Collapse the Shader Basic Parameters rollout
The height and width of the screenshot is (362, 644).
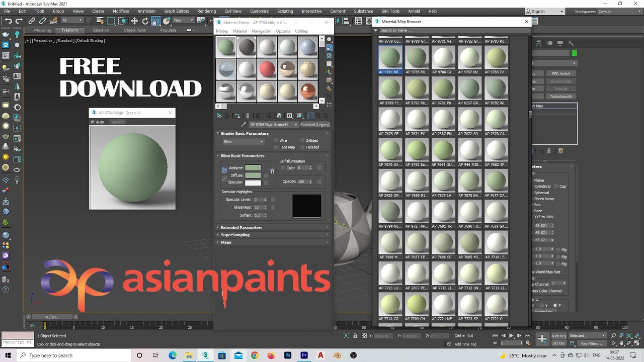pos(245,133)
